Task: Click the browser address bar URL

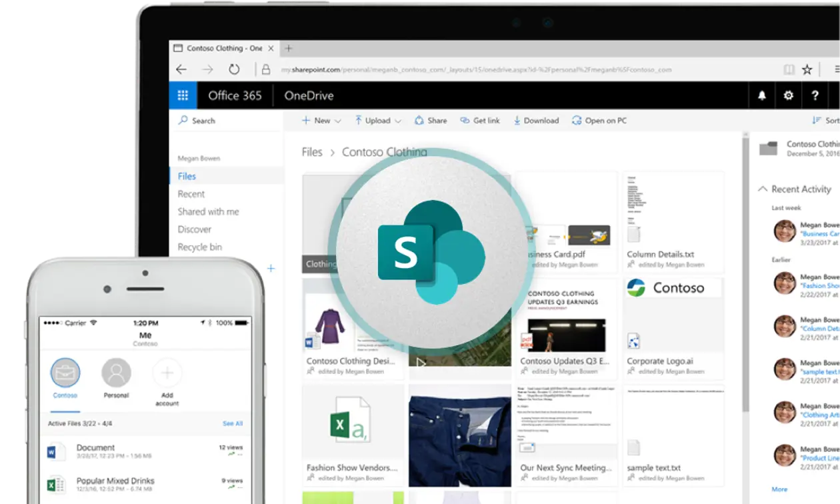Action: (x=476, y=69)
